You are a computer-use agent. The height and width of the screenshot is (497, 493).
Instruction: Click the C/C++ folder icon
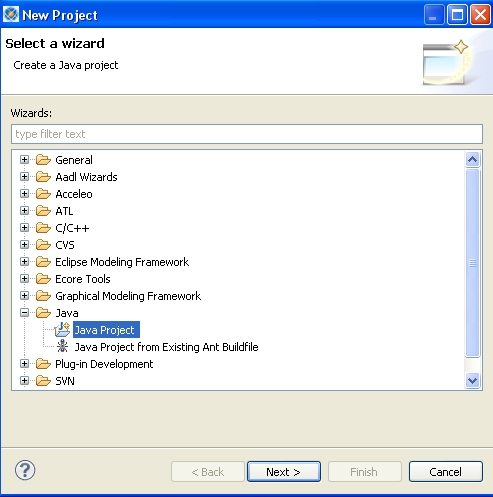(x=43, y=228)
